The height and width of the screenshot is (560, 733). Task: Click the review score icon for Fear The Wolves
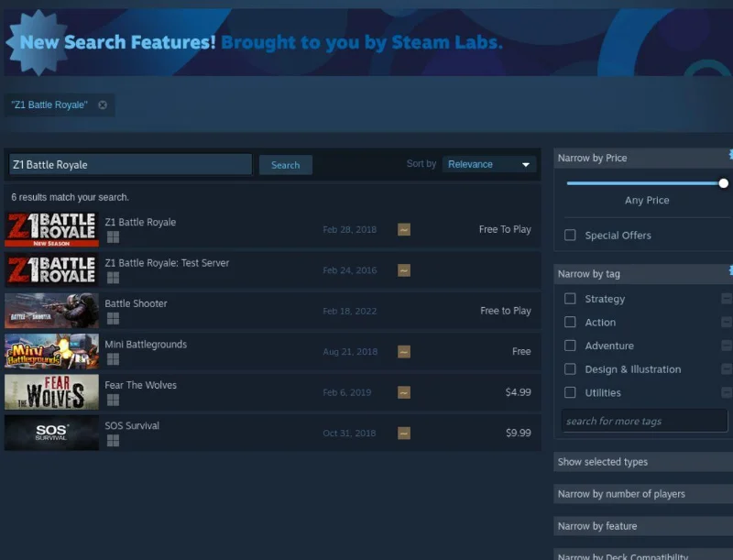pos(404,392)
